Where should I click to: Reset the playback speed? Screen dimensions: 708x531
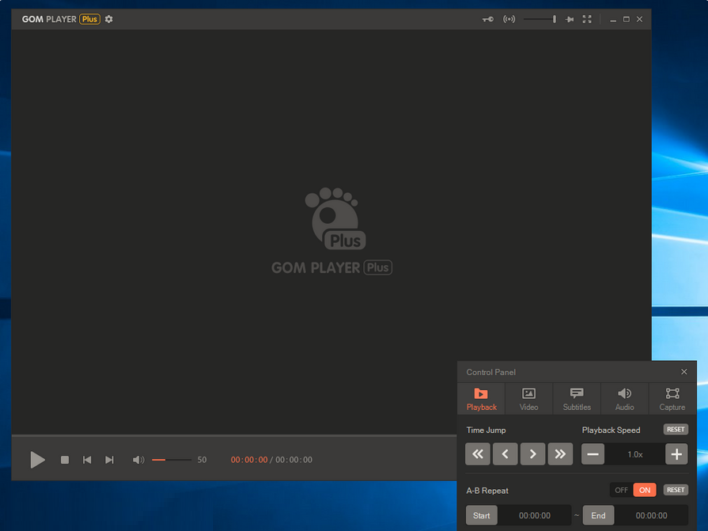(x=675, y=429)
